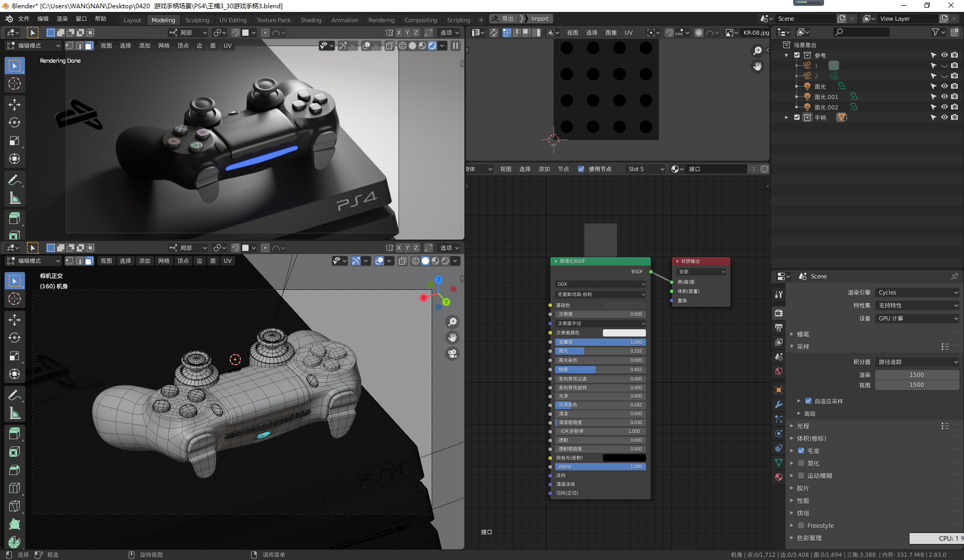Switch to solid shading in bottom viewport
Image resolution: width=964 pixels, height=560 pixels.
pos(425,261)
